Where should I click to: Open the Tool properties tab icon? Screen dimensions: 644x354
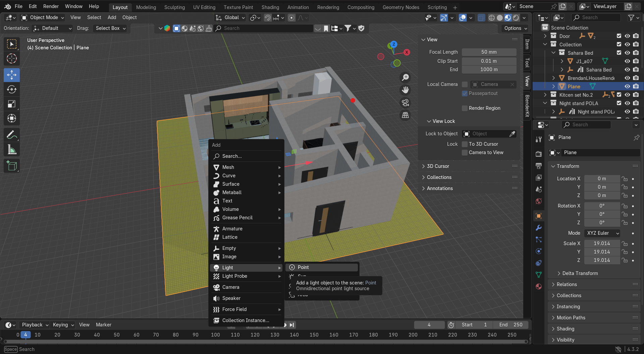pyautogui.click(x=539, y=139)
